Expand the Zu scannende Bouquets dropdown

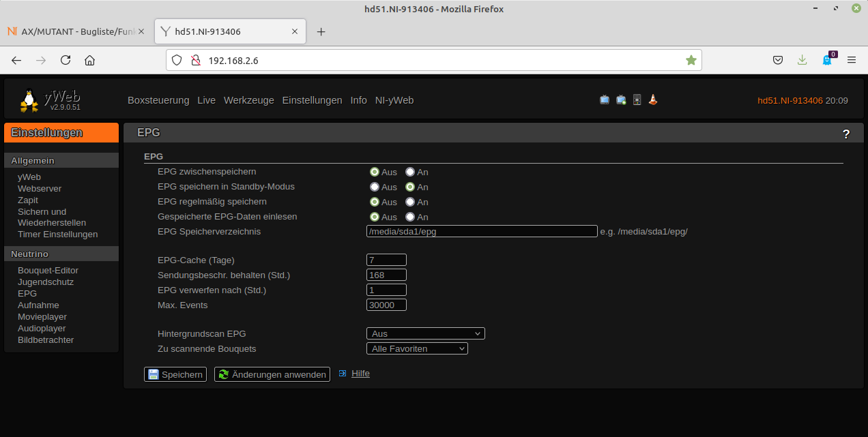pyautogui.click(x=417, y=349)
